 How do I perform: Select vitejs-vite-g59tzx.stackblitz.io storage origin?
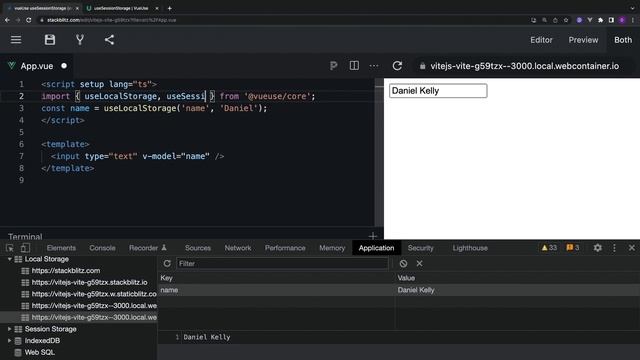[x=89, y=282]
